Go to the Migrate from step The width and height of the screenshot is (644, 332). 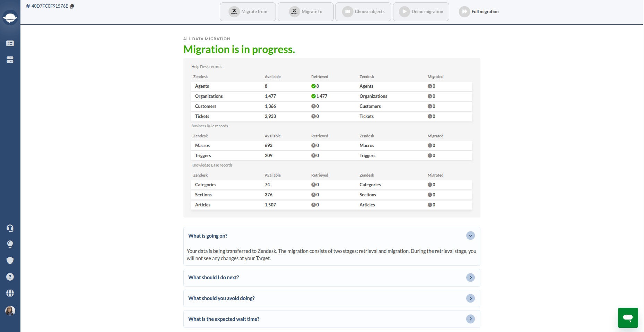tap(248, 12)
